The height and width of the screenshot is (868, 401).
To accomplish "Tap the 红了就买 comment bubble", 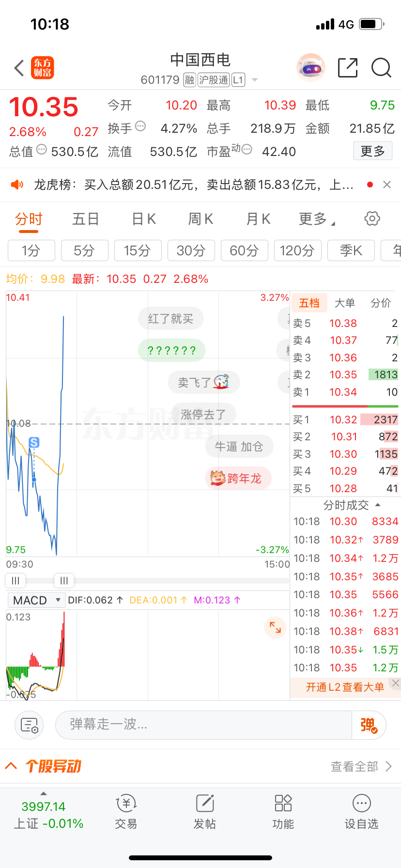I will click(170, 318).
